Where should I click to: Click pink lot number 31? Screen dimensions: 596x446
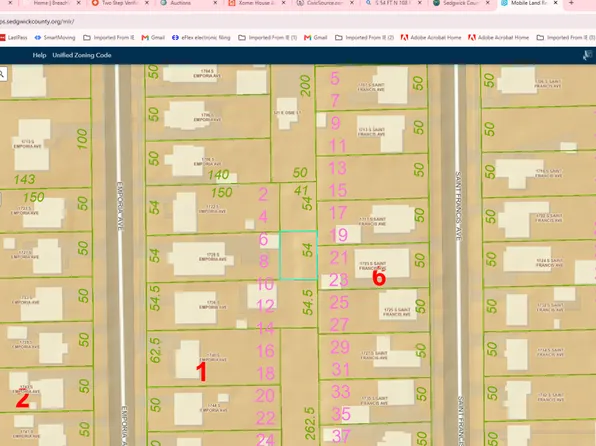coord(341,369)
